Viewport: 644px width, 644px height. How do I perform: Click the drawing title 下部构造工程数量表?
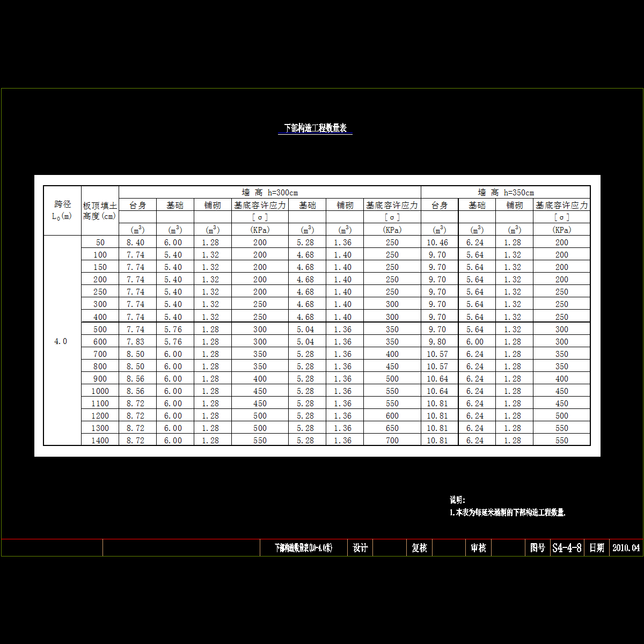(316, 128)
